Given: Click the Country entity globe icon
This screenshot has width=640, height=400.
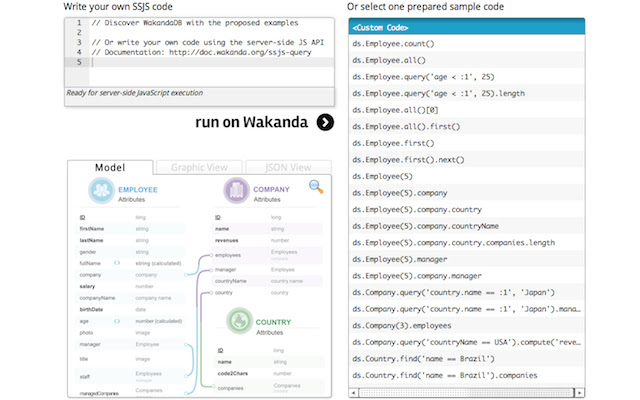Looking at the screenshot, I should (x=239, y=321).
